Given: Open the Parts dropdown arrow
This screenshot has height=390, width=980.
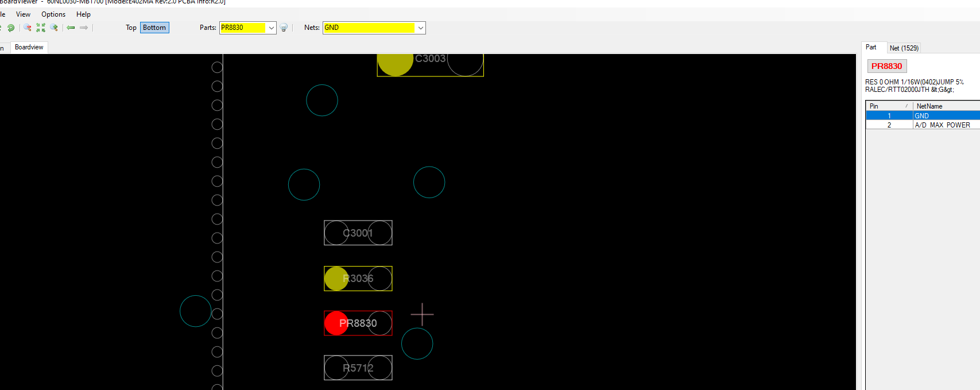Looking at the screenshot, I should coord(272,28).
